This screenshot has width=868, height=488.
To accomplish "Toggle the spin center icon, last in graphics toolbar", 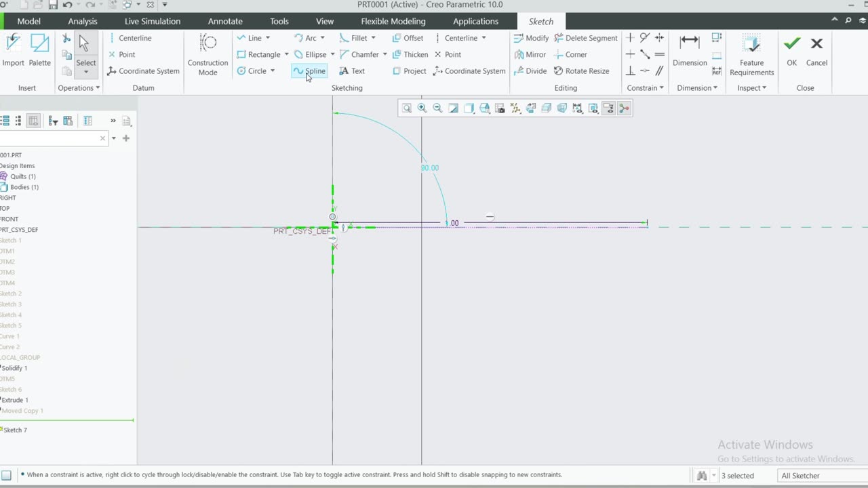I will (x=624, y=108).
